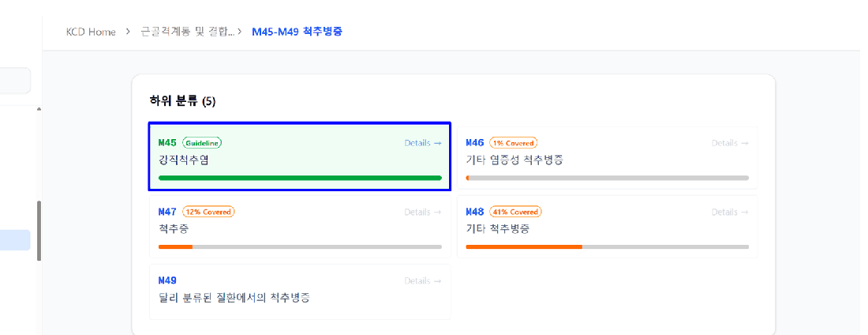Select M45-M49 척추병증 breadcrumb item
The width and height of the screenshot is (868, 335).
tap(297, 32)
